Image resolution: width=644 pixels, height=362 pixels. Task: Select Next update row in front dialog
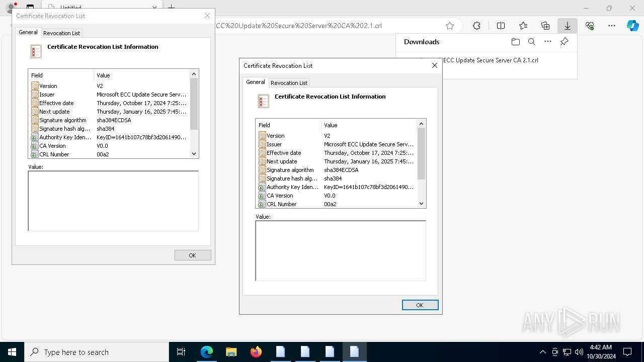click(x=337, y=161)
